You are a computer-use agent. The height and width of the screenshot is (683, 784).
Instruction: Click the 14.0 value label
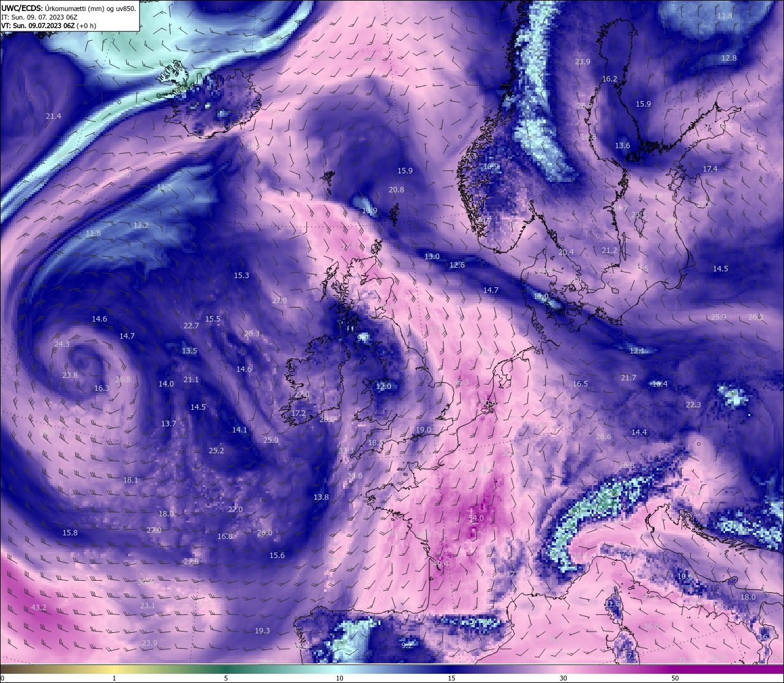(x=166, y=384)
